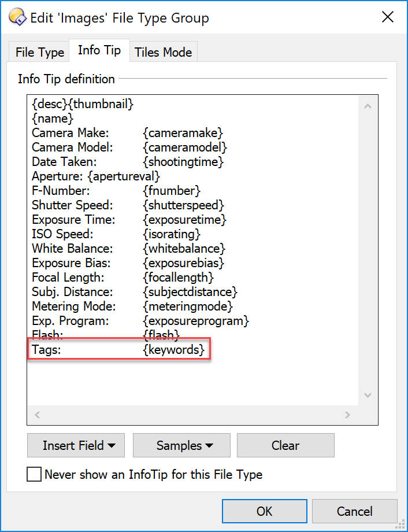Select the Info Tip tab
The width and height of the screenshot is (408, 532).
click(99, 50)
